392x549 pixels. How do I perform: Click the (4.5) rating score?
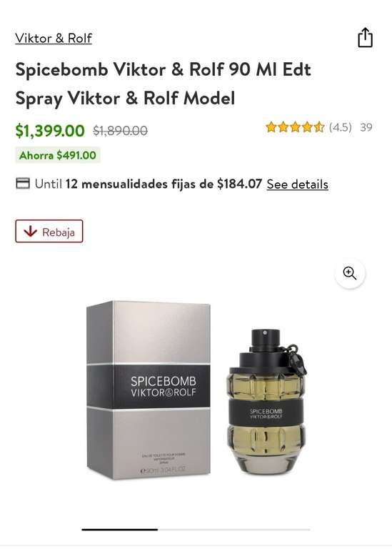[x=341, y=127]
